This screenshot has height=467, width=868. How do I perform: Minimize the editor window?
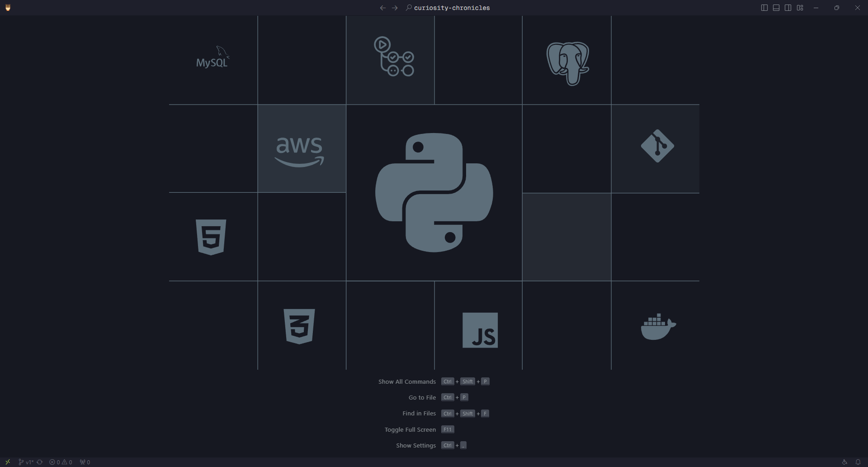[x=816, y=8]
